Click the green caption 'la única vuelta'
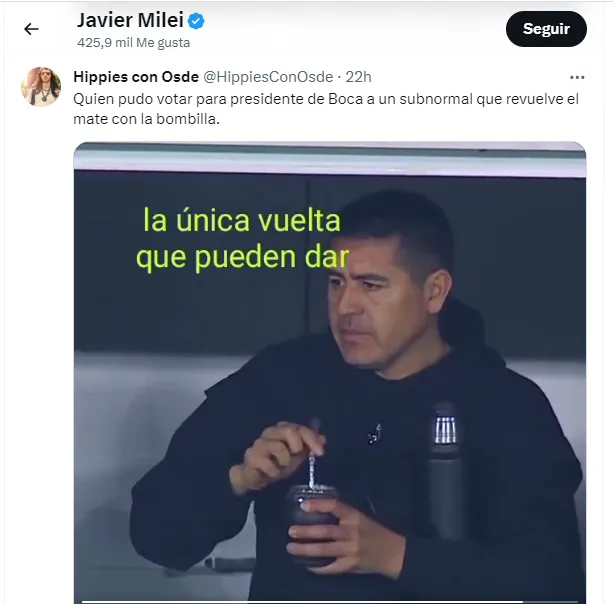The image size is (613, 604). tap(242, 220)
